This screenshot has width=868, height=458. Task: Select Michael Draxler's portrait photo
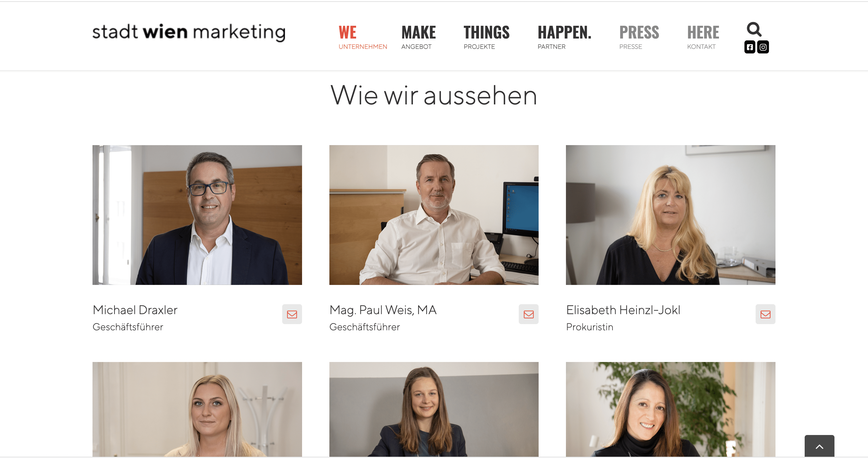[197, 215]
